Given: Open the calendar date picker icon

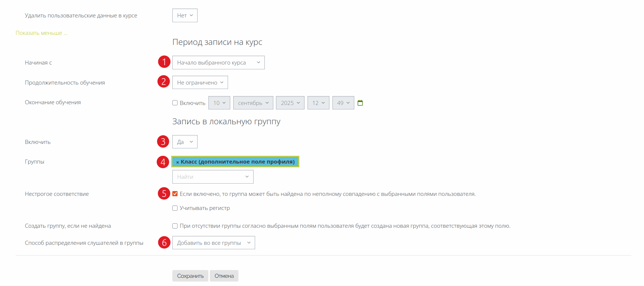Looking at the screenshot, I should point(360,103).
